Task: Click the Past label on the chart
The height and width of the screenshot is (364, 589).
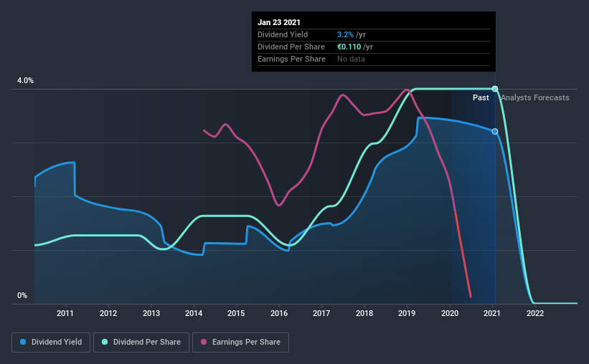Action: click(x=481, y=97)
